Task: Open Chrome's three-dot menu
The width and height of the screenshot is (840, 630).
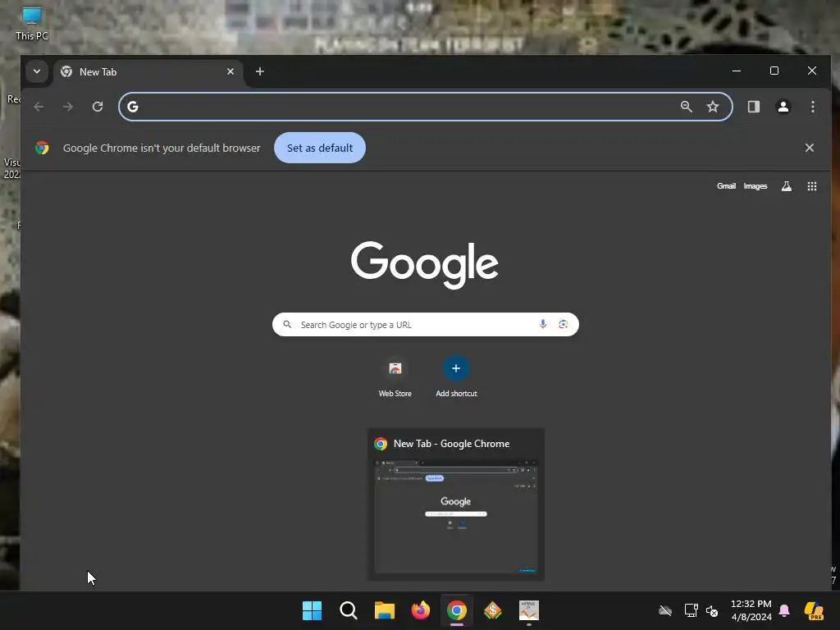Action: click(813, 107)
